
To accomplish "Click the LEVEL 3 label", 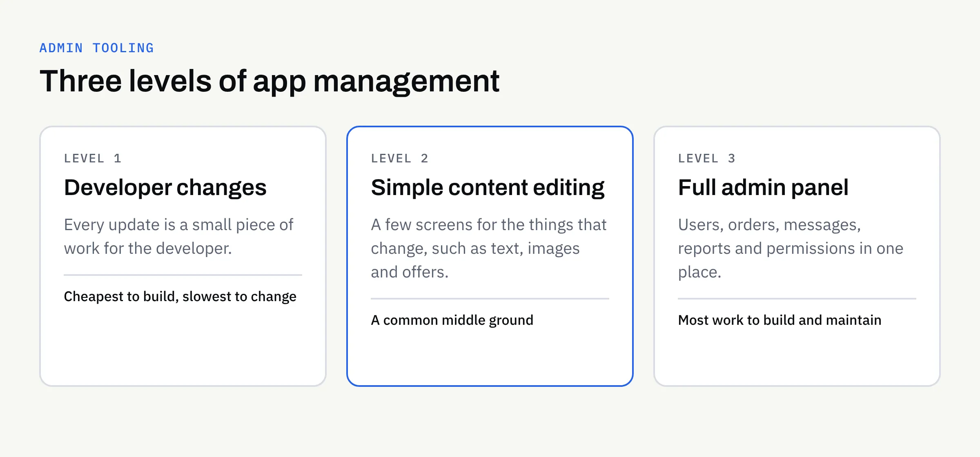I will (707, 158).
